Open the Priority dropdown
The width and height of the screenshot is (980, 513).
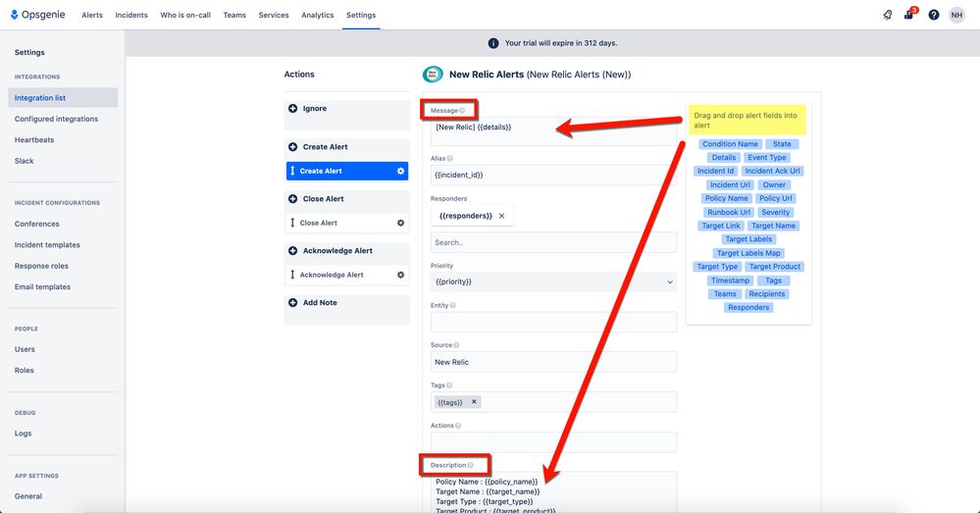click(x=553, y=282)
